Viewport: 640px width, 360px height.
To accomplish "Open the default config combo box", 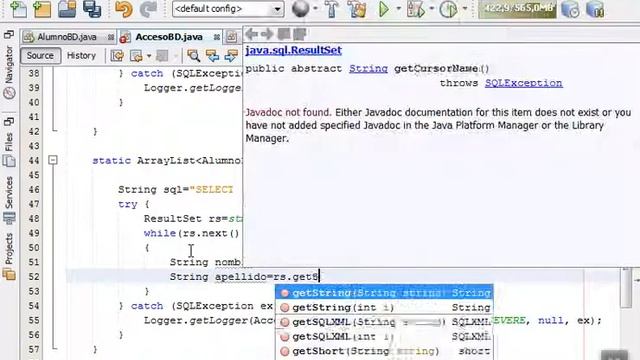I will pos(228,9).
